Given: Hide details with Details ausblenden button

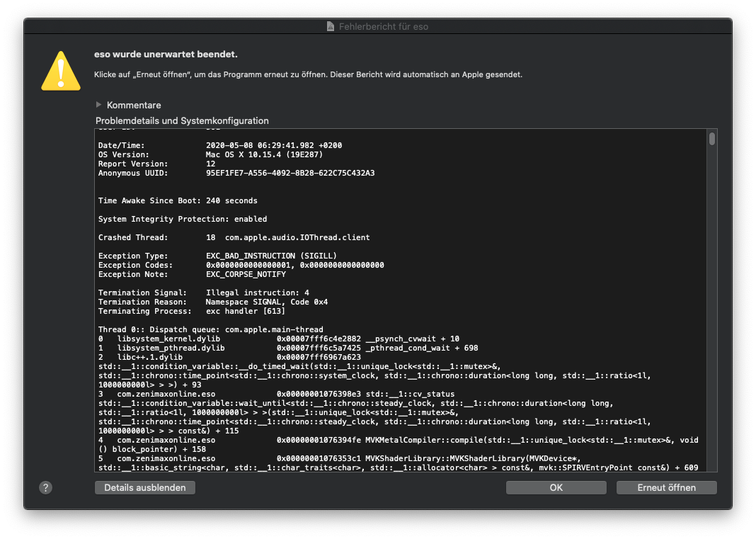Looking at the screenshot, I should tap(145, 487).
